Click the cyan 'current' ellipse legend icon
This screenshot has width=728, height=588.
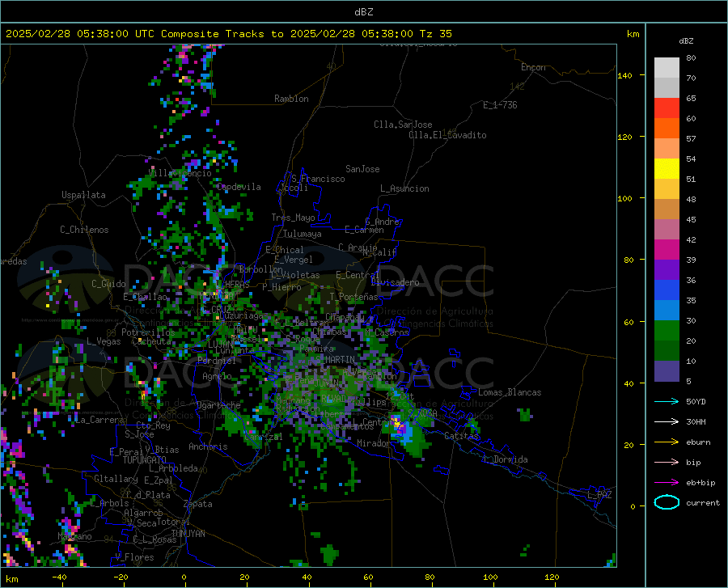point(667,502)
